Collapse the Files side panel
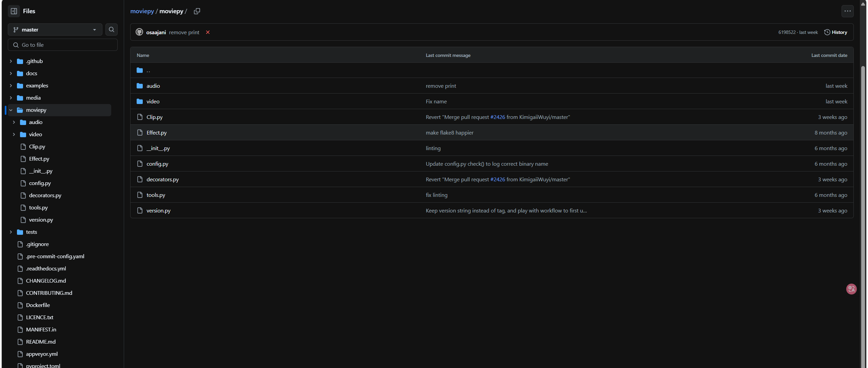The width and height of the screenshot is (868, 368). click(14, 11)
